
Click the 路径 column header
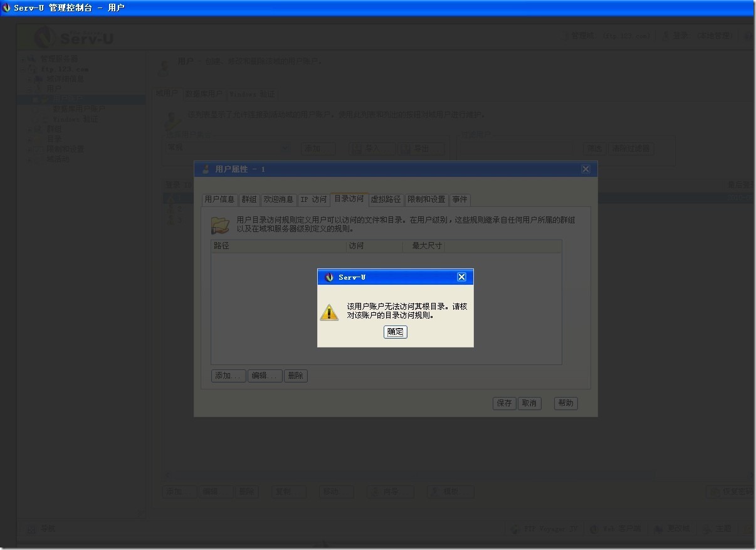click(x=279, y=246)
